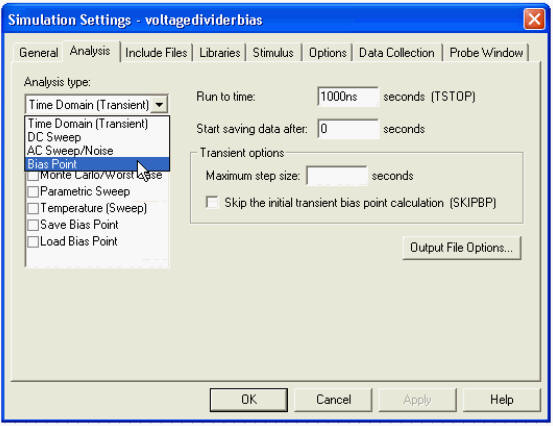The height and width of the screenshot is (426, 553).
Task: Open the Include Files tab
Action: click(x=156, y=53)
